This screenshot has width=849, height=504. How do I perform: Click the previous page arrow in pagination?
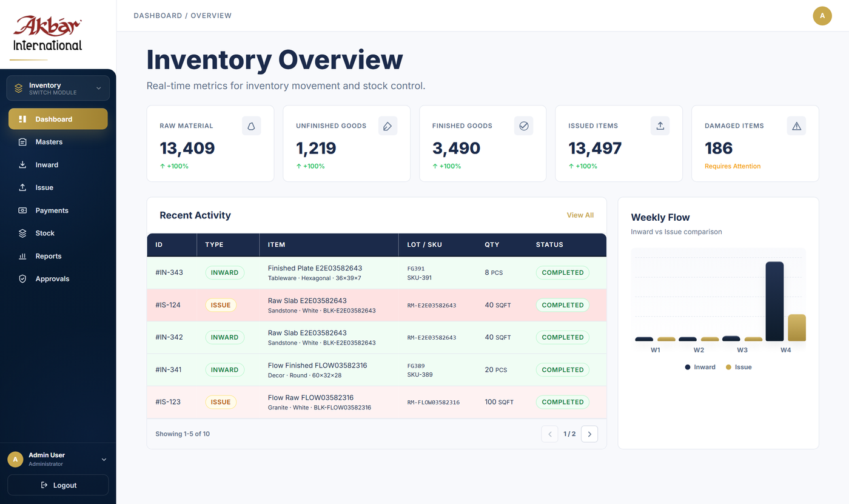[549, 434]
